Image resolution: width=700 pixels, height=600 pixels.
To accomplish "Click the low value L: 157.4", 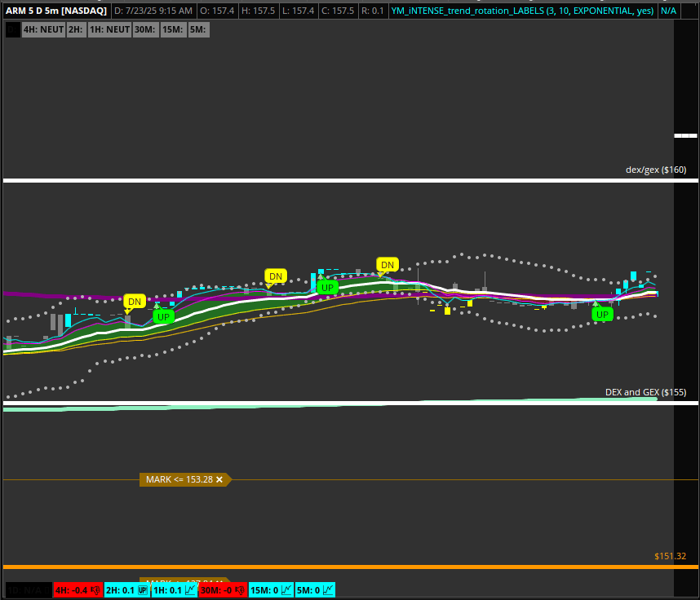I will pyautogui.click(x=299, y=11).
